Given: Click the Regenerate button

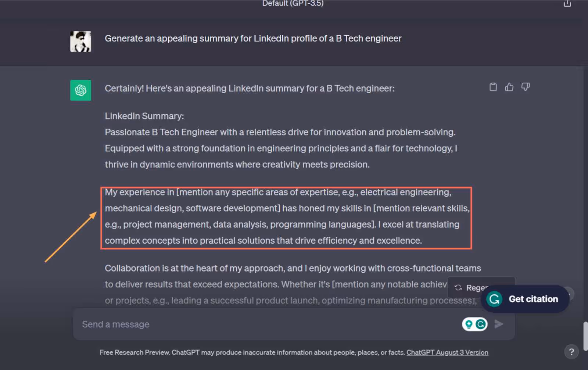Looking at the screenshot, I should coord(478,288).
